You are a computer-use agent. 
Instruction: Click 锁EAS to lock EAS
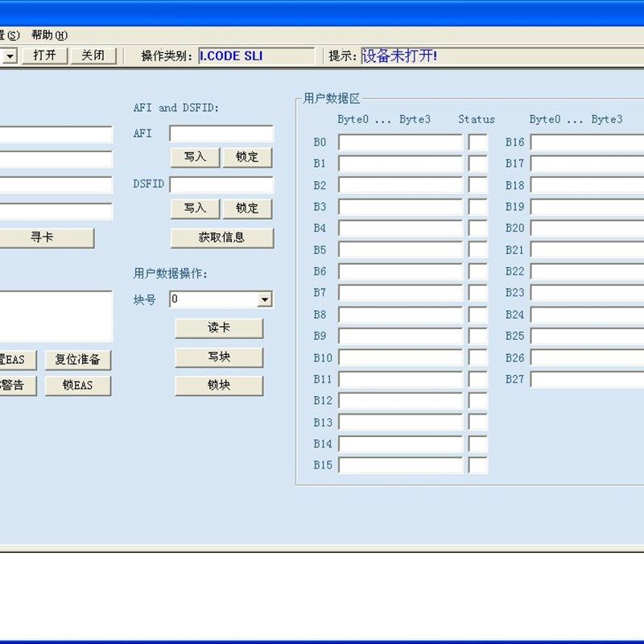(76, 386)
